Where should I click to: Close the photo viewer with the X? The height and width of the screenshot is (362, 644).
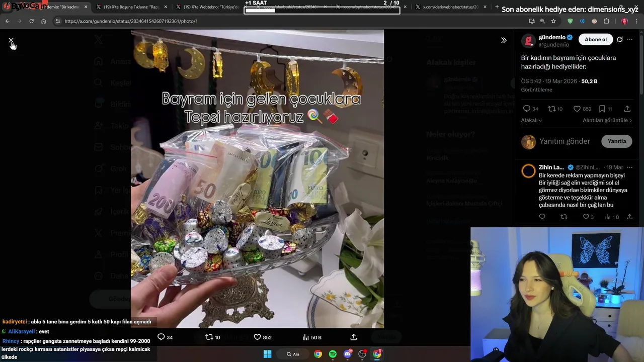[11, 40]
